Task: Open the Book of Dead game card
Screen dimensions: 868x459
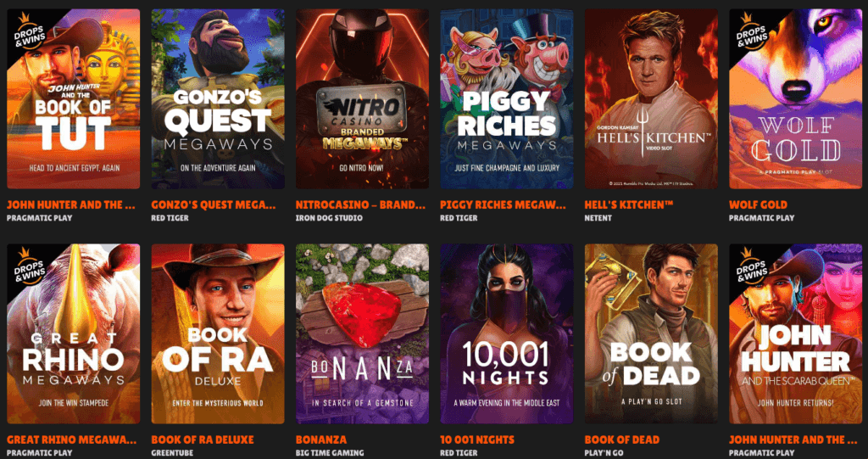Action: coord(651,333)
